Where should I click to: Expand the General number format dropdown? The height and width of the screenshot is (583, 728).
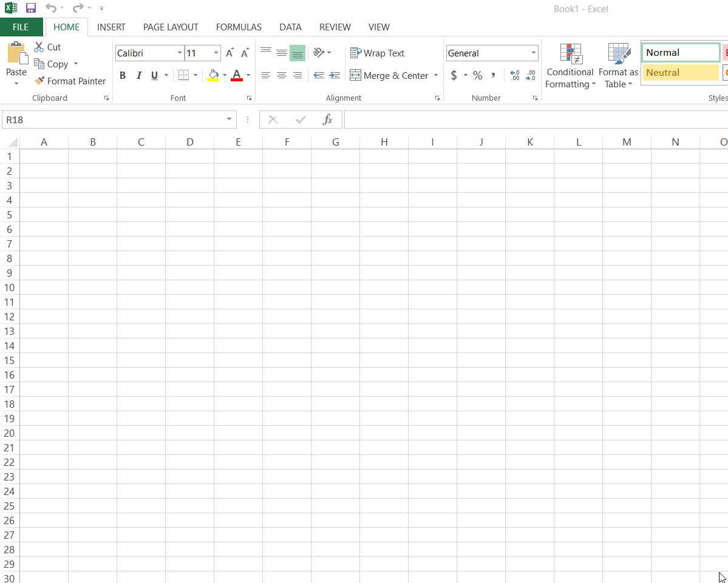pos(534,53)
